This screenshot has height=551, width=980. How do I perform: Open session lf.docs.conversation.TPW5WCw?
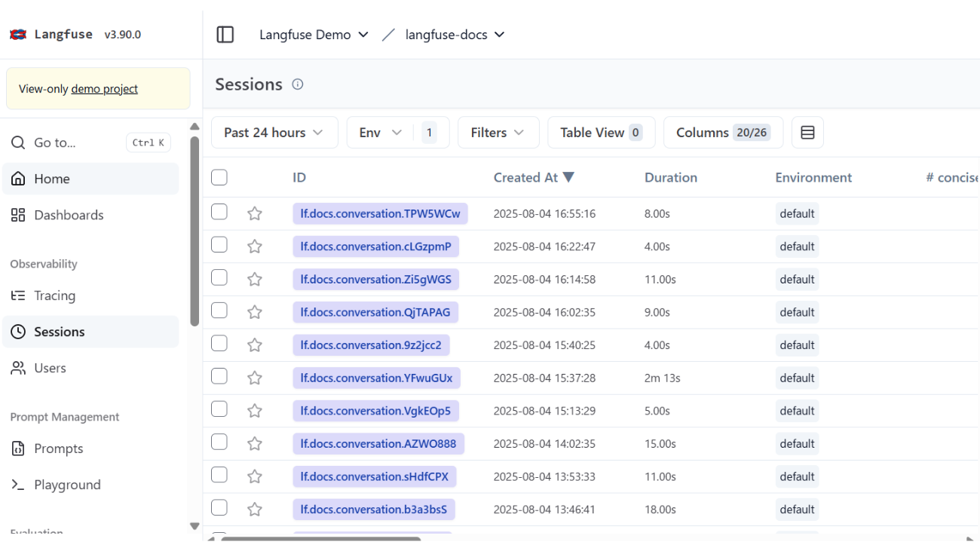pyautogui.click(x=381, y=214)
